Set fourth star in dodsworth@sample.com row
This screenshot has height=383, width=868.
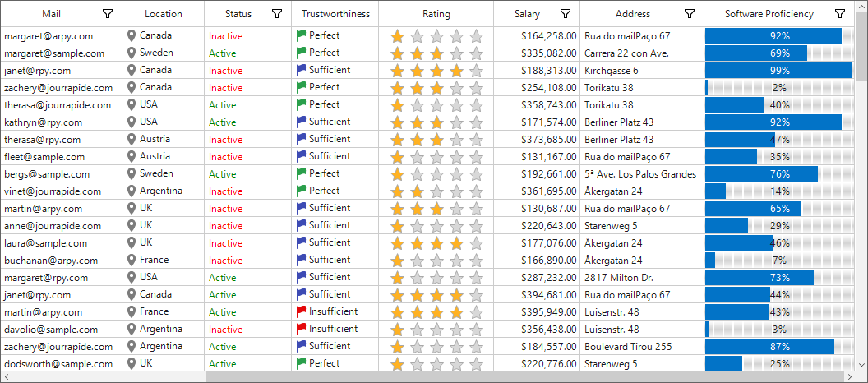point(456,363)
